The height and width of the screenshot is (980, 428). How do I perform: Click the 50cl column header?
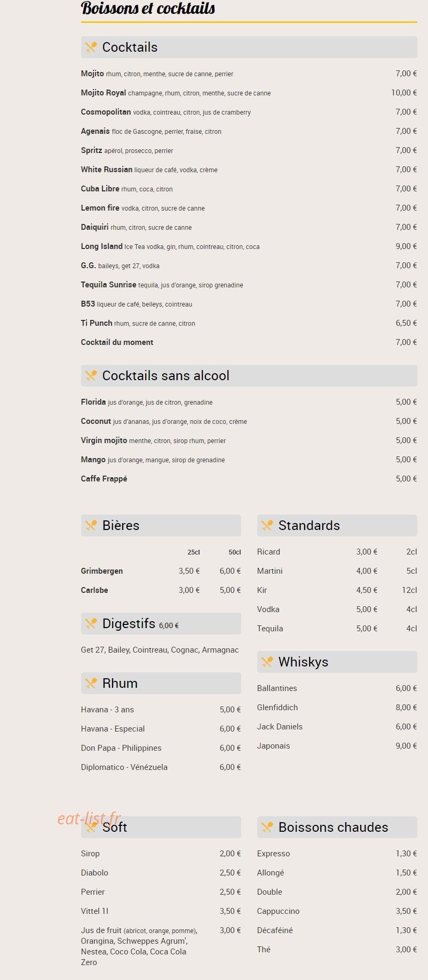[235, 552]
